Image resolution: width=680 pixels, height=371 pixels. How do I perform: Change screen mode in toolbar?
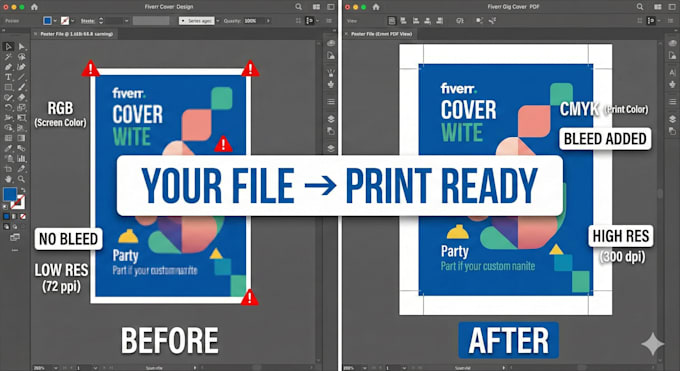coord(15,237)
